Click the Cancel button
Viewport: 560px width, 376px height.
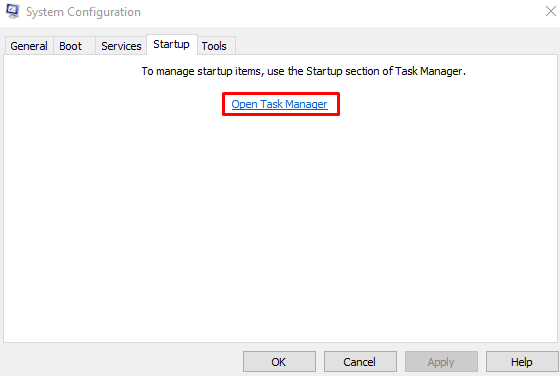(360, 362)
